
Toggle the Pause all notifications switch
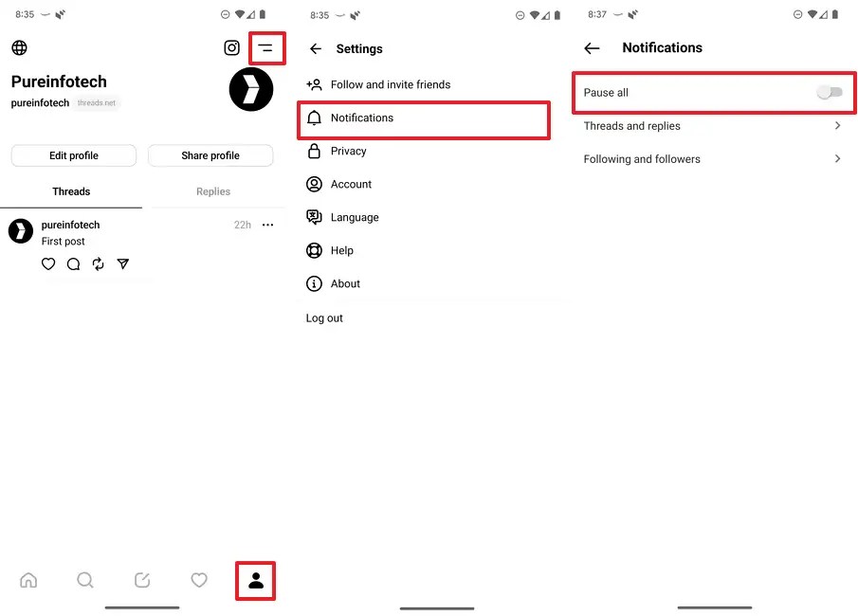pos(830,93)
